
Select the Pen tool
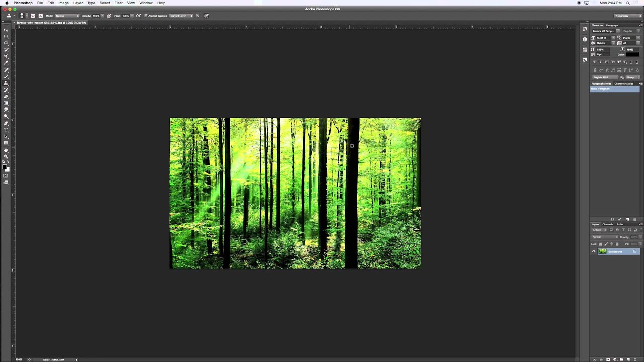(x=6, y=123)
